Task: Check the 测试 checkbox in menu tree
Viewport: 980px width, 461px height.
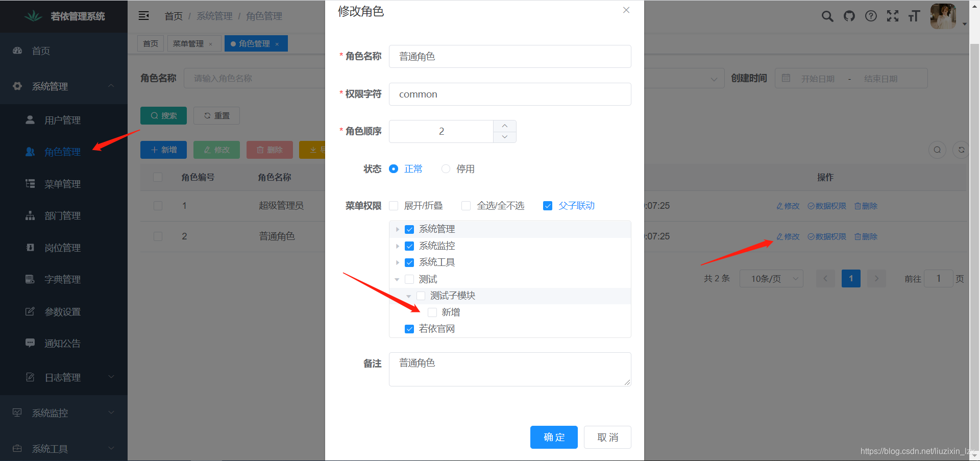Action: 409,279
